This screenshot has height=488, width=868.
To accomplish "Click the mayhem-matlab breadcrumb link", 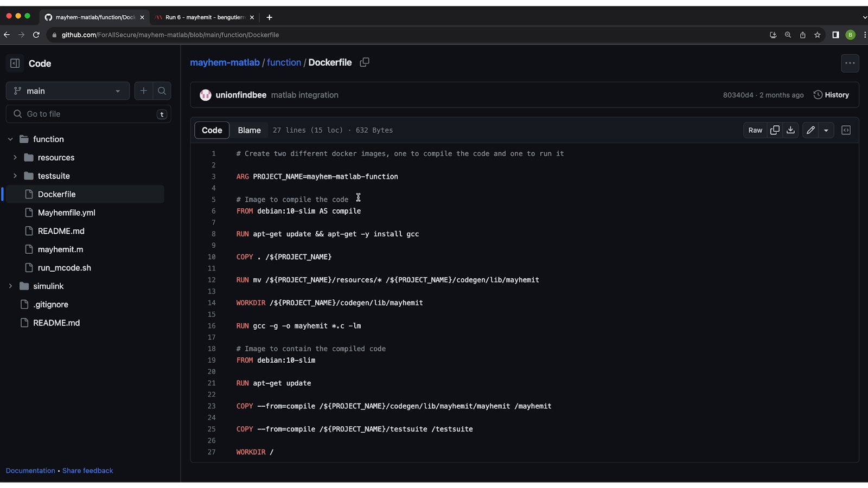I will tap(225, 62).
